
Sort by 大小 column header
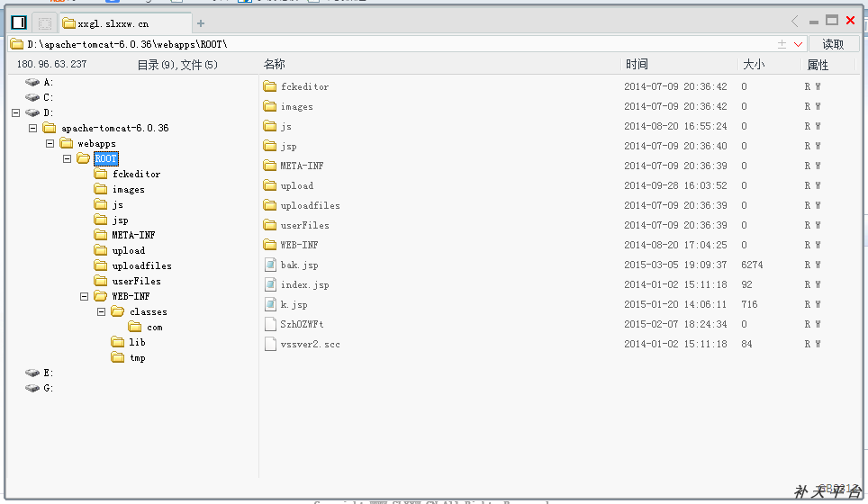(x=754, y=64)
